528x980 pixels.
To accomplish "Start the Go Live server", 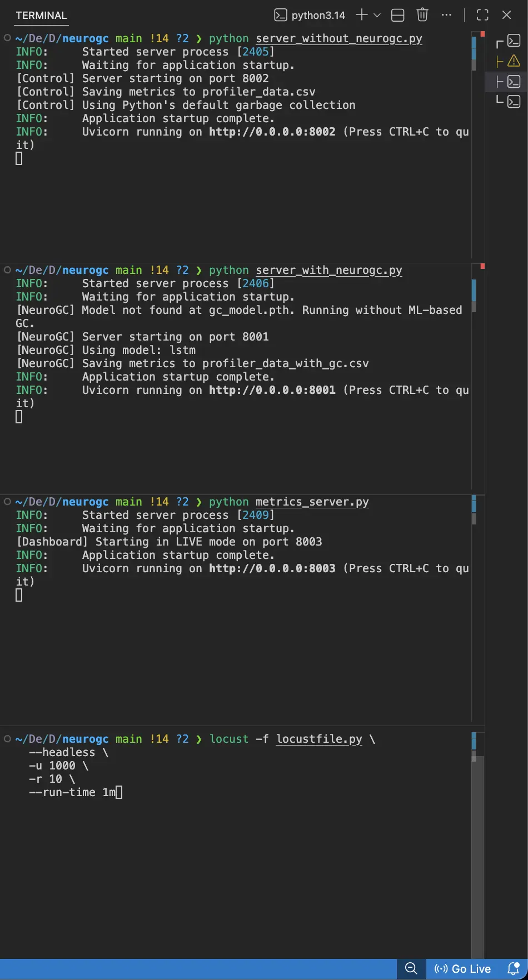I will click(x=463, y=968).
